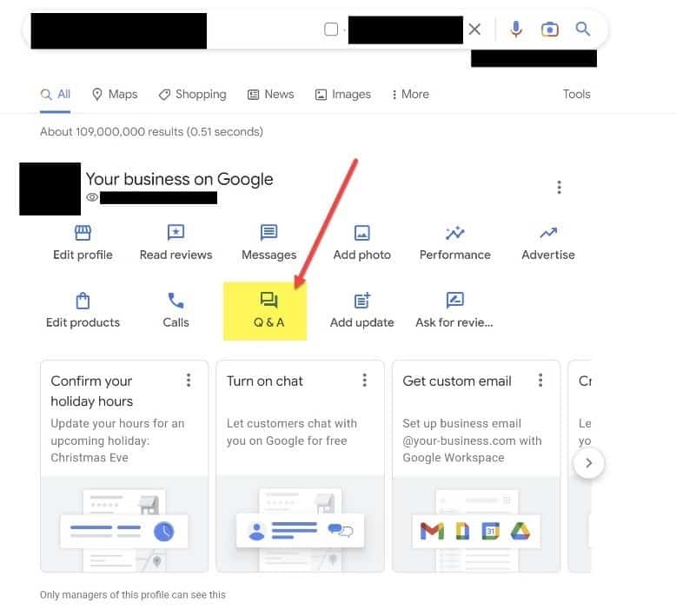Viewport: 676px width, 616px height.
Task: Start voice search with the microphone icon
Action: pyautogui.click(x=515, y=30)
